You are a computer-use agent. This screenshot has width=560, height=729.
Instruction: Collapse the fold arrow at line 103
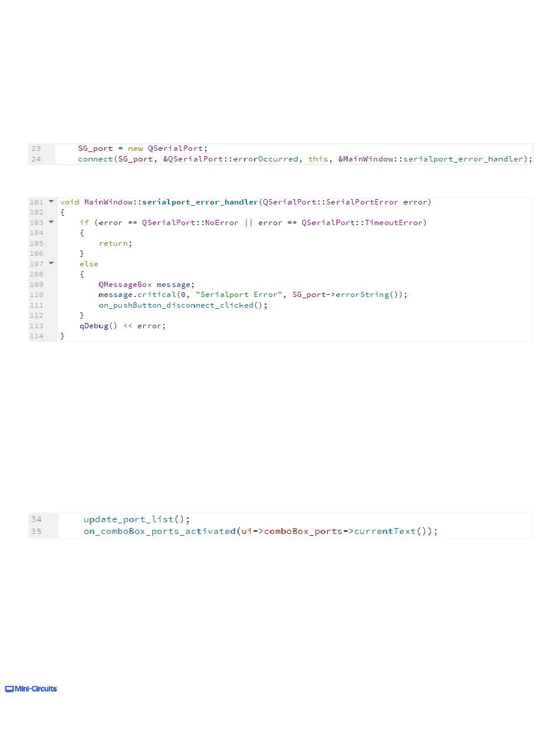pyautogui.click(x=51, y=222)
